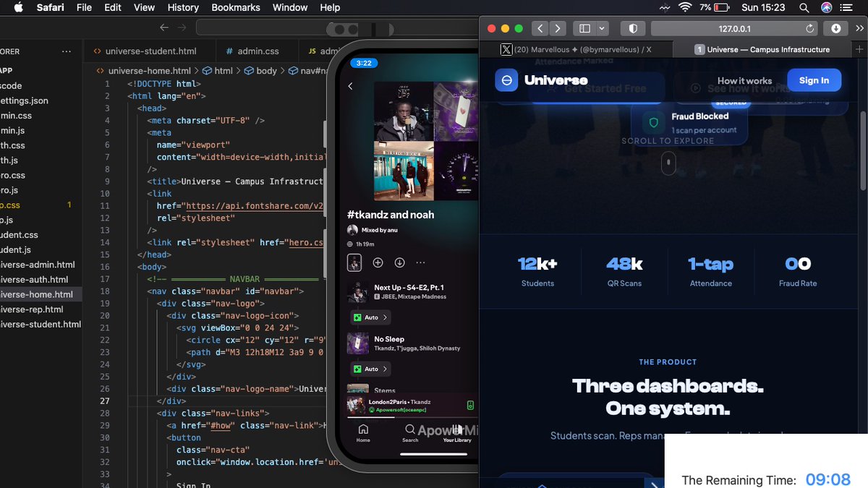The image size is (868, 488).
Task: Click the Fraud Blocked shield icon
Action: pos(654,123)
